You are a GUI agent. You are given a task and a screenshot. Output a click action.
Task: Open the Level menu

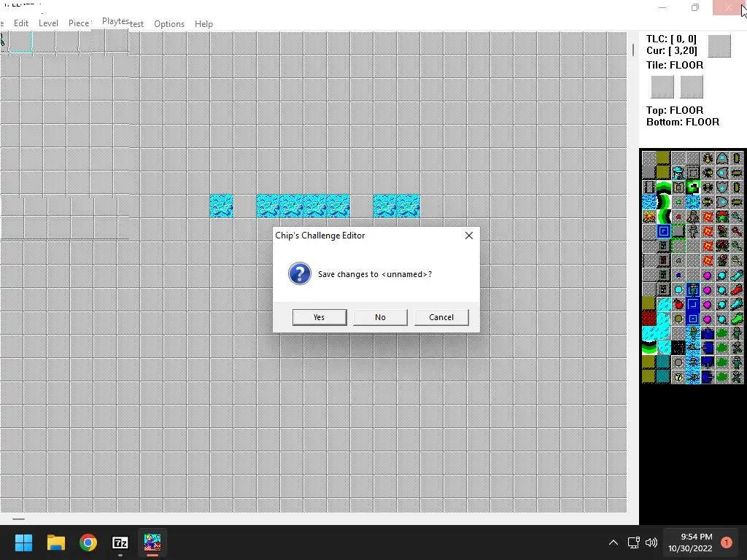pyautogui.click(x=48, y=23)
